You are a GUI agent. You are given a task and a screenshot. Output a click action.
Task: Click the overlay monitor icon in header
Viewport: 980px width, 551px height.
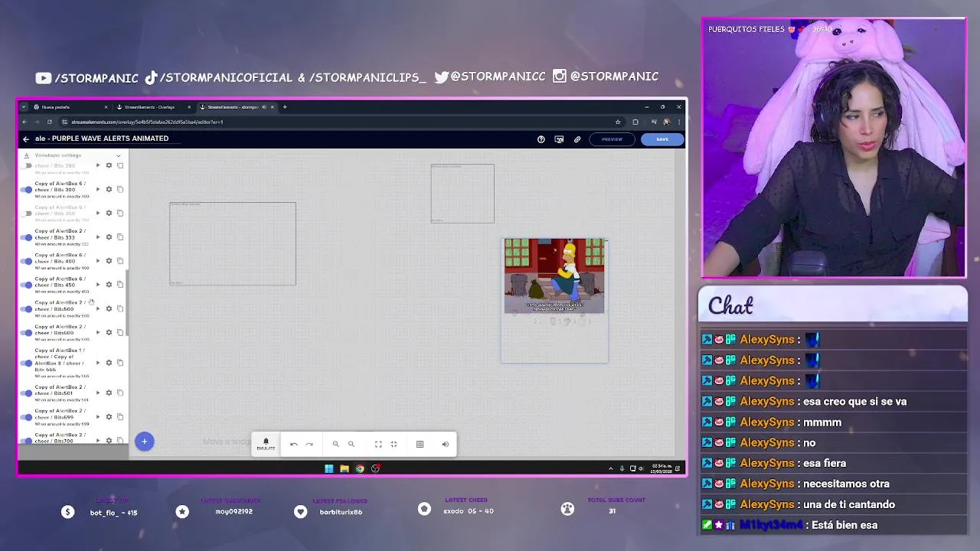[x=559, y=139]
